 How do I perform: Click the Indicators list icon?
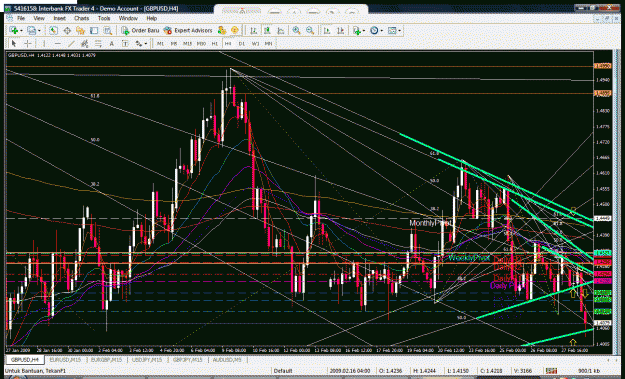[x=357, y=30]
